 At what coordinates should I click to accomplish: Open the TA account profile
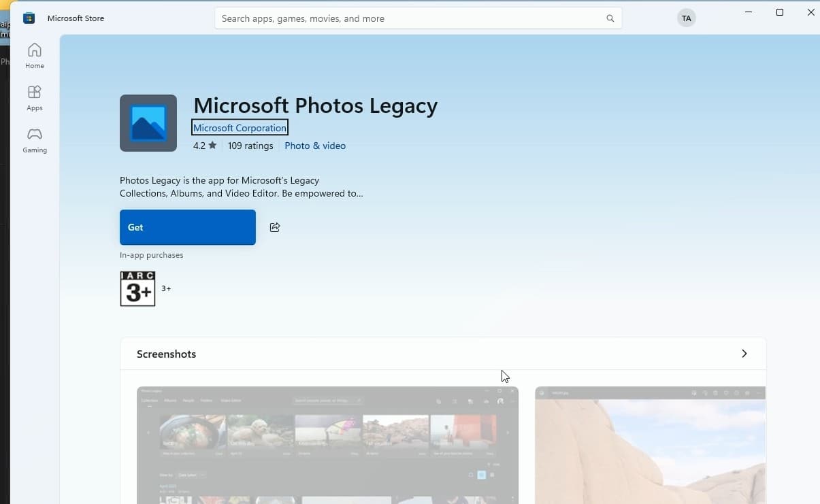(x=687, y=18)
